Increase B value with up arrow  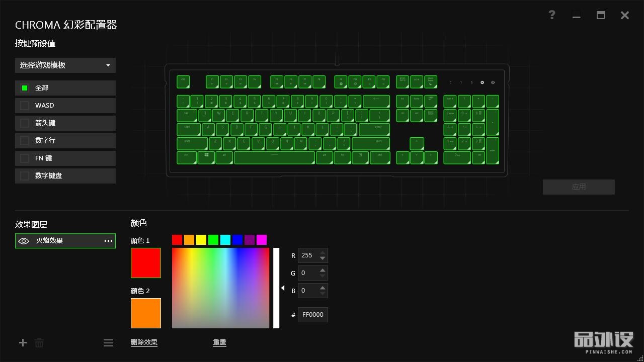[323, 287]
